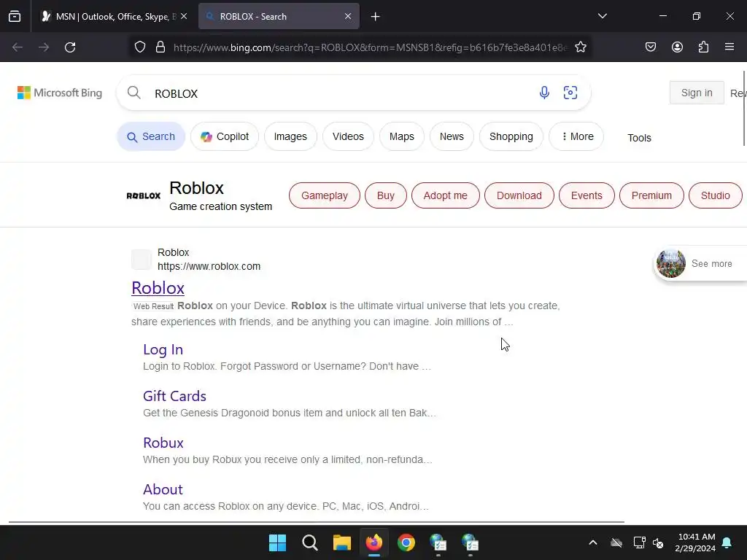The width and height of the screenshot is (747, 560).
Task: Select the Adopt me chip
Action: pos(446,195)
